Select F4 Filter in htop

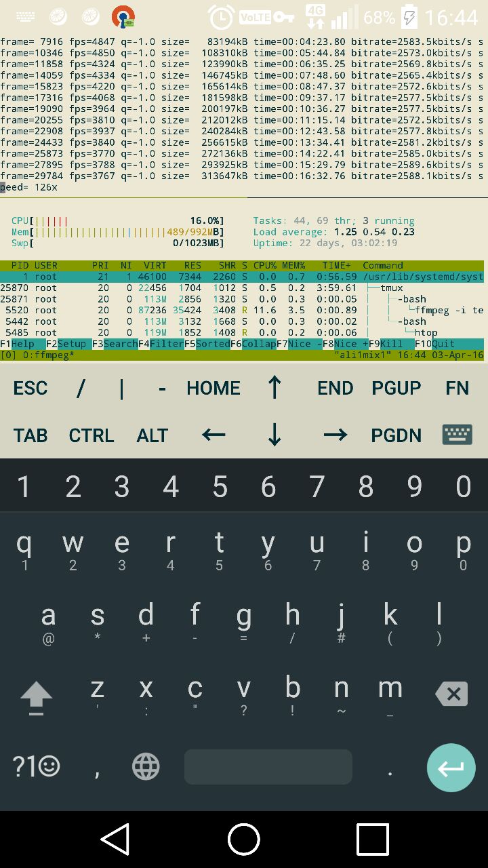[x=161, y=344]
